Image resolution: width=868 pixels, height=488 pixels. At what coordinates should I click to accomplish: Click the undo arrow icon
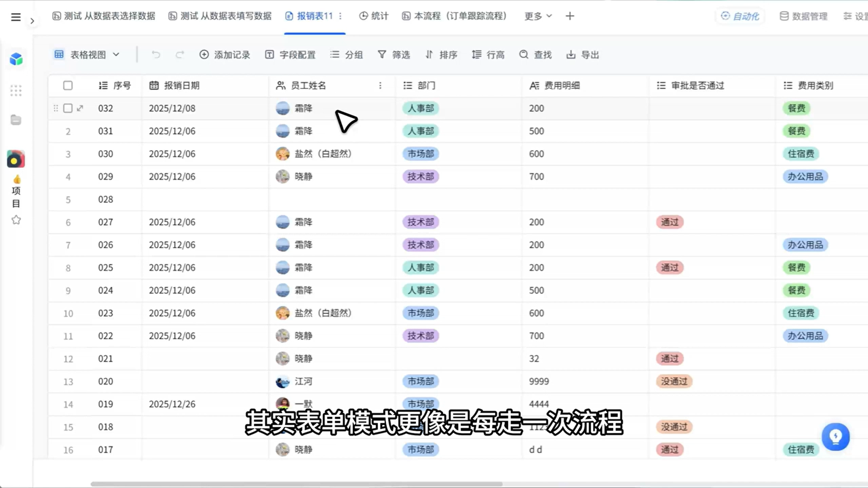pos(156,55)
